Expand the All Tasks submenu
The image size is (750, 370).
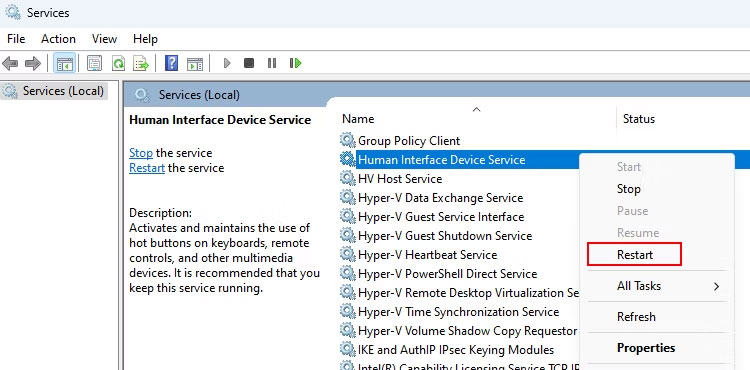(656, 286)
